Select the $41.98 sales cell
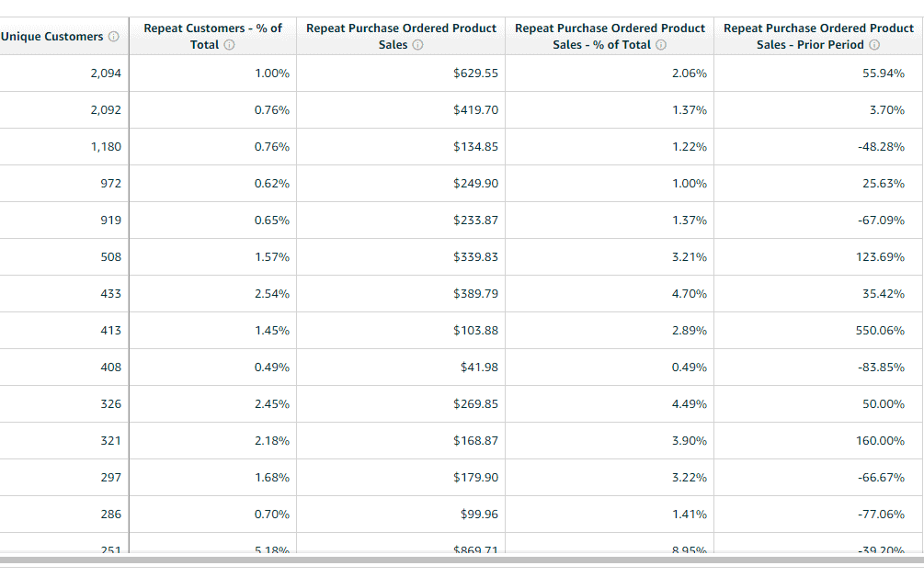Image resolution: width=924 pixels, height=577 pixels. (x=480, y=367)
